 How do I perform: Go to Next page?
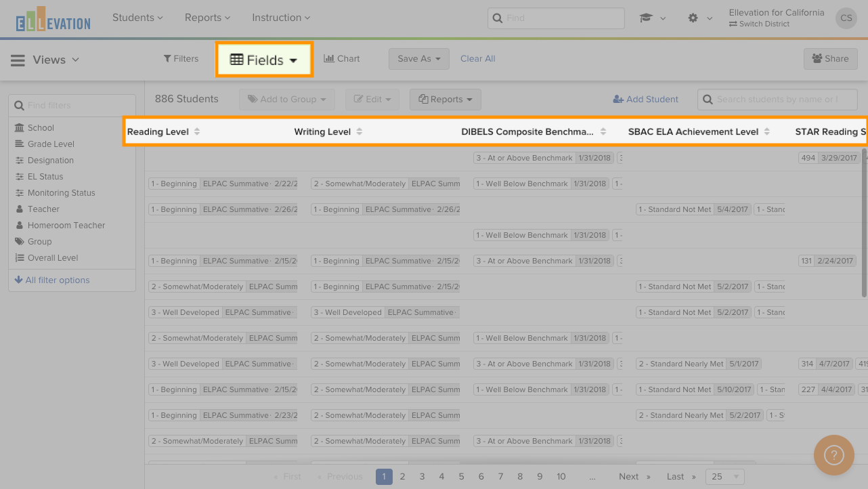tap(634, 477)
